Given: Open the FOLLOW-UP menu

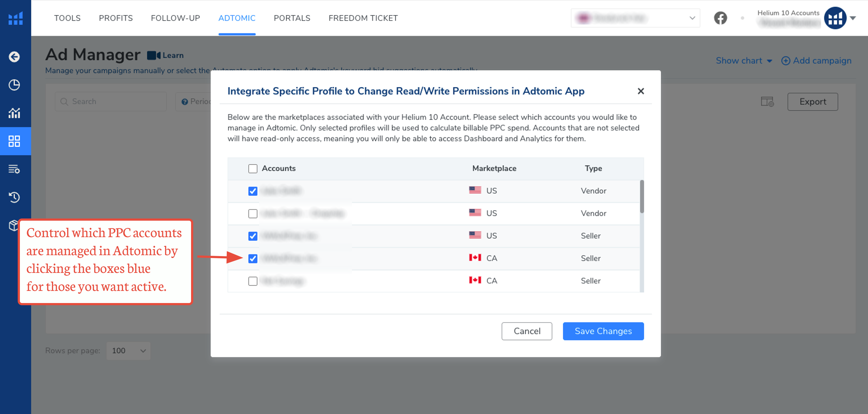Looking at the screenshot, I should (175, 18).
